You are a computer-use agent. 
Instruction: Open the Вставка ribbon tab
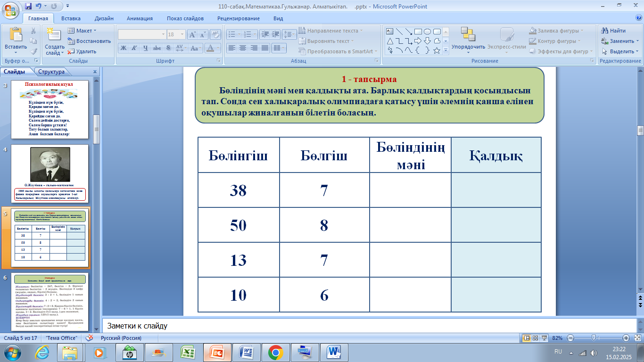point(71,18)
